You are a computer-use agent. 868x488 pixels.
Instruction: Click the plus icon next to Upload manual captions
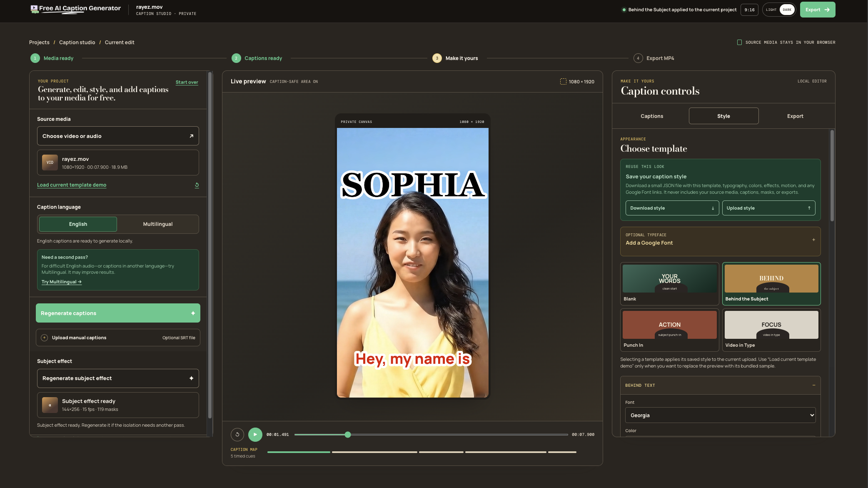(45, 338)
